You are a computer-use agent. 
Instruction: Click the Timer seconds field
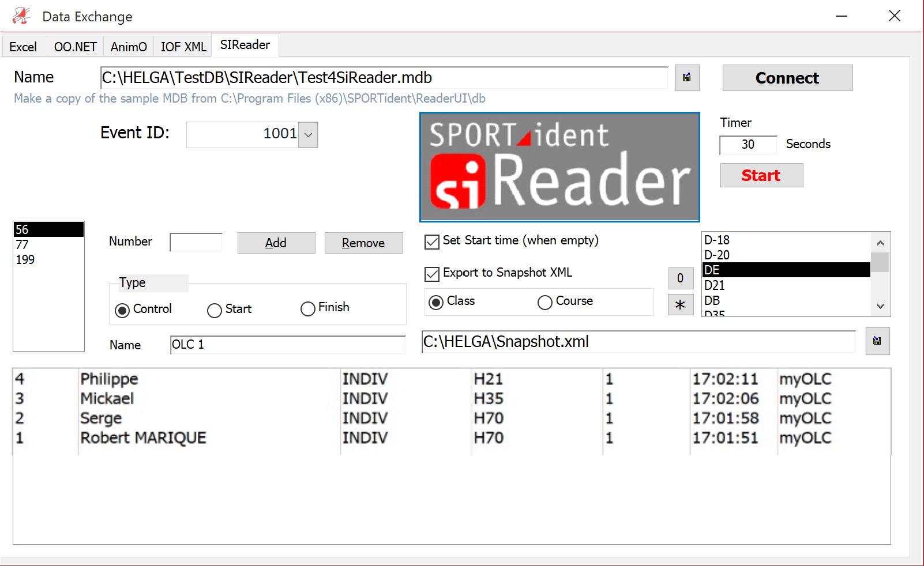[748, 145]
